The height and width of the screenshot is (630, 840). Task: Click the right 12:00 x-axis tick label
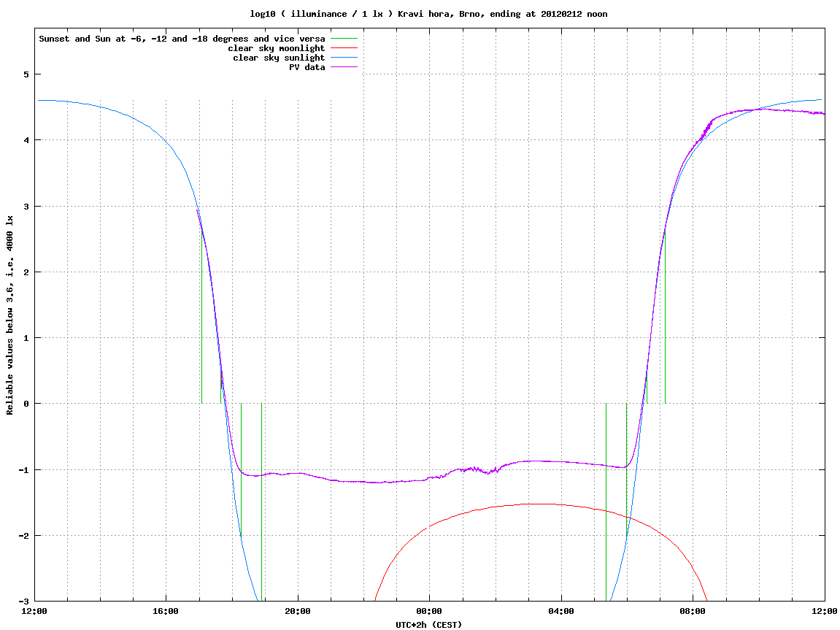coord(825,611)
